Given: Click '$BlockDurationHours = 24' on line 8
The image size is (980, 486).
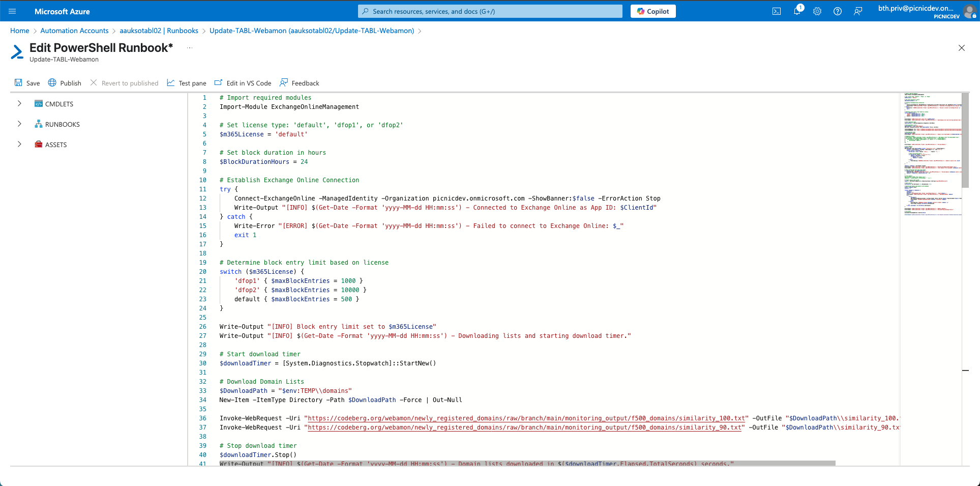Looking at the screenshot, I should point(263,162).
